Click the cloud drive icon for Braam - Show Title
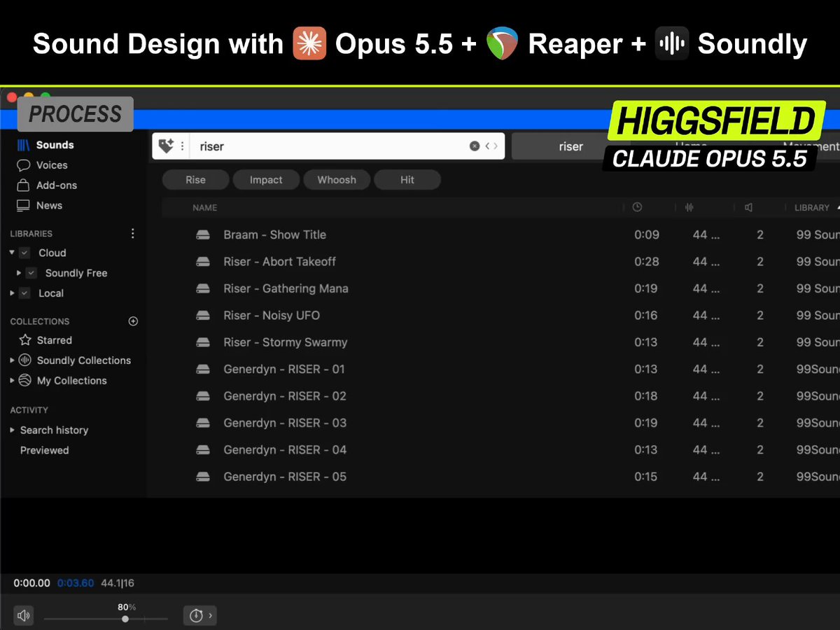 click(x=203, y=235)
